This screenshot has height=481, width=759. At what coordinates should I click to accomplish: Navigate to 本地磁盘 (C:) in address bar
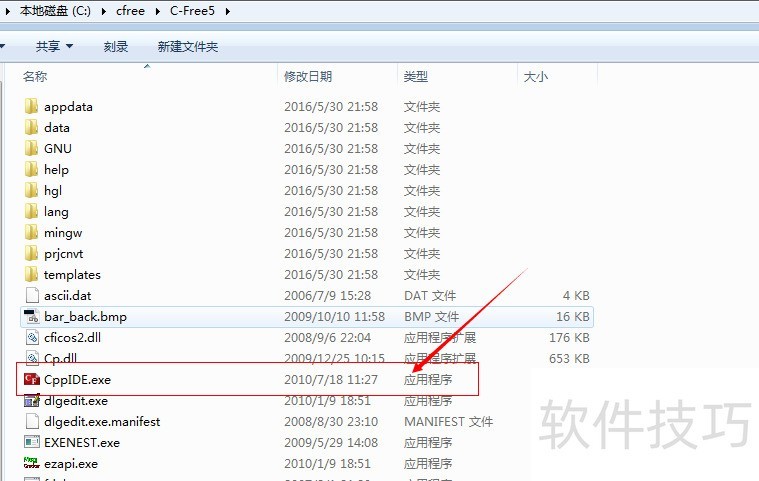tap(55, 11)
